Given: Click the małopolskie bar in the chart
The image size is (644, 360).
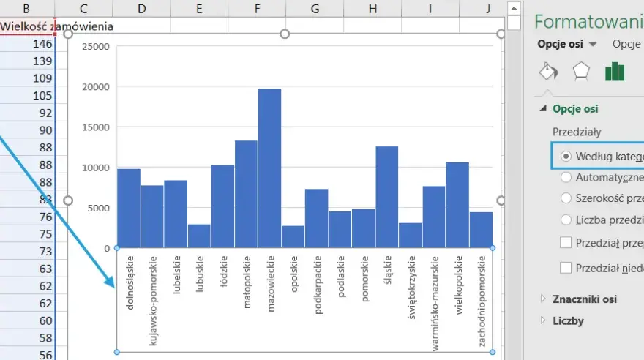Looking at the screenshot, I should tap(246, 194).
